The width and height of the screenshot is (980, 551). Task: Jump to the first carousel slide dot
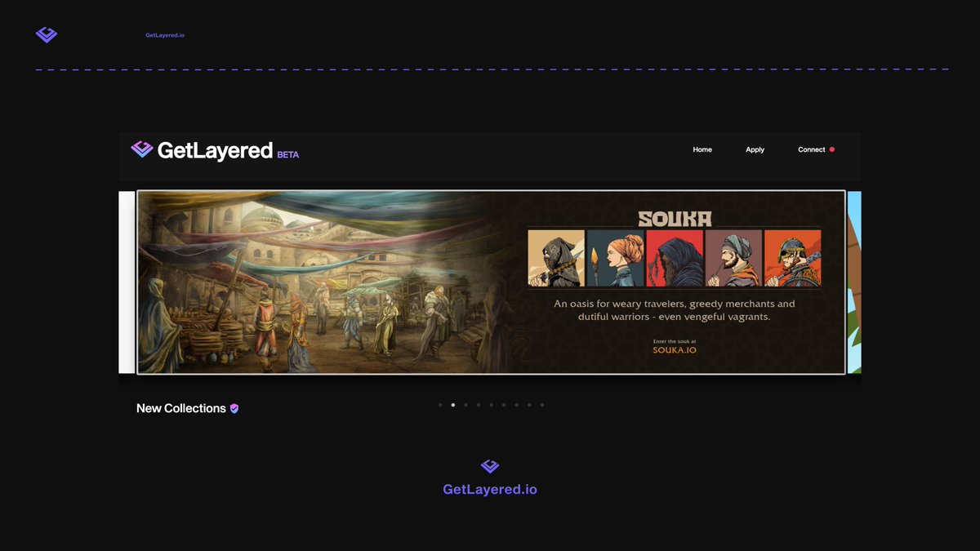coord(440,405)
